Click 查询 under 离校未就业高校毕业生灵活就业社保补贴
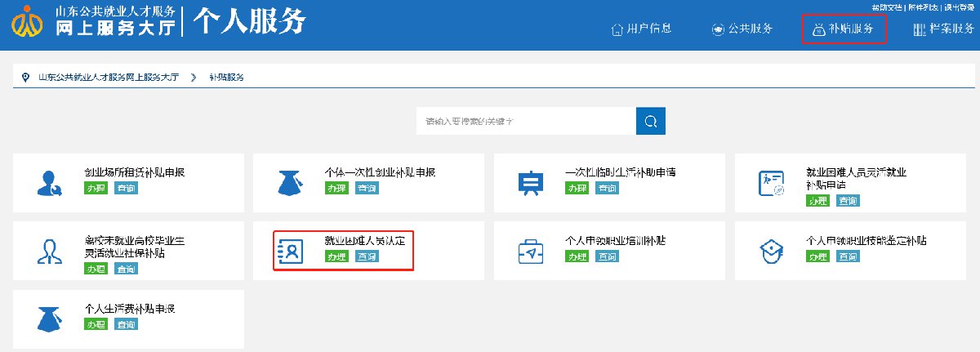 click(126, 269)
